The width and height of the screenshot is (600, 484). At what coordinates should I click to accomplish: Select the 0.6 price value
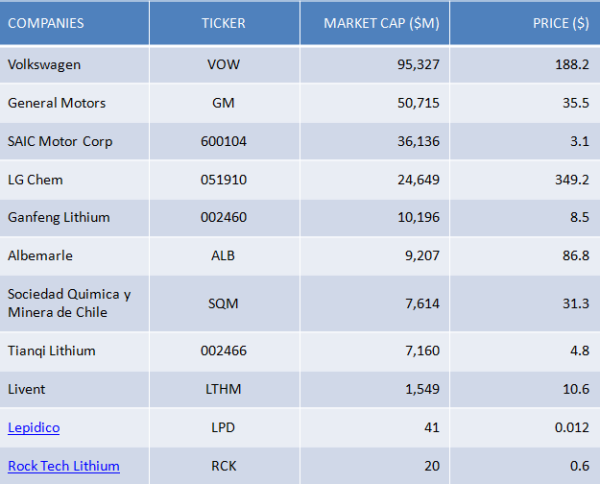(x=580, y=466)
